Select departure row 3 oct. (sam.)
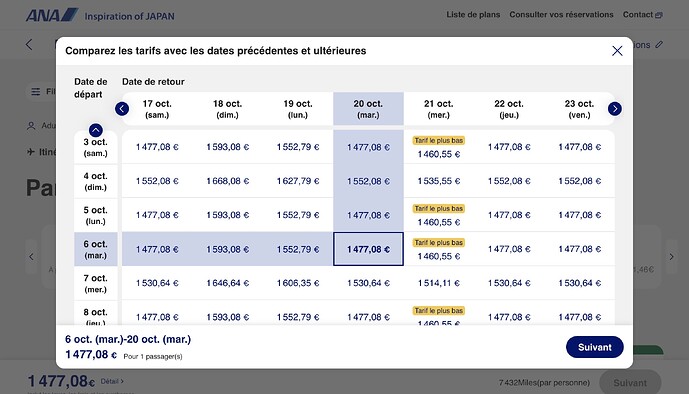 [x=96, y=147]
